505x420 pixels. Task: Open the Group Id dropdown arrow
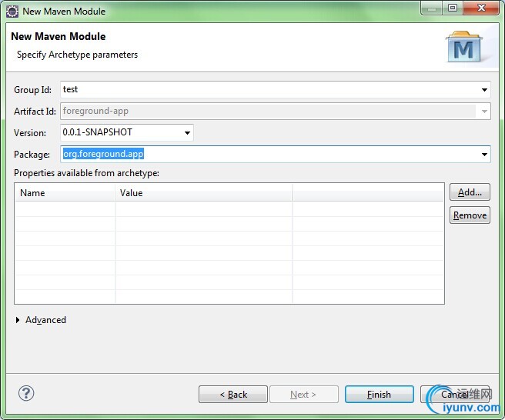[484, 90]
